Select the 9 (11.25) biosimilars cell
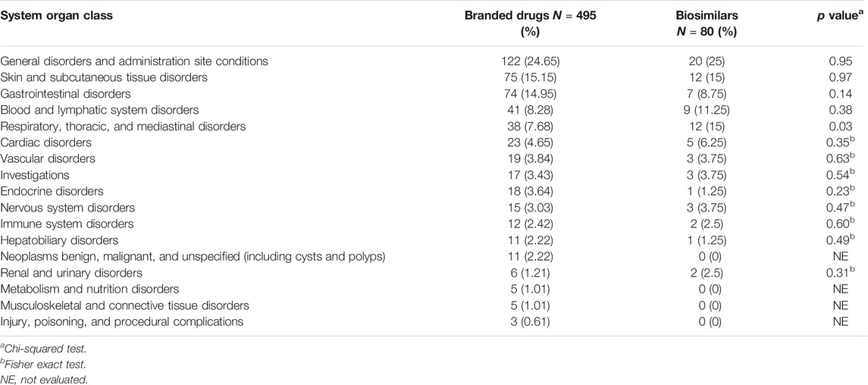Viewport: 868px width, 385px height. click(x=702, y=111)
